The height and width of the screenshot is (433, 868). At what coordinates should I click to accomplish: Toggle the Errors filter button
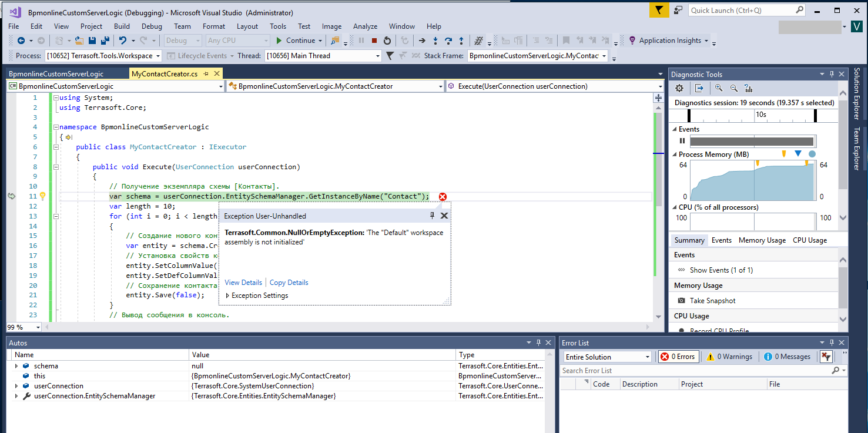click(x=678, y=357)
